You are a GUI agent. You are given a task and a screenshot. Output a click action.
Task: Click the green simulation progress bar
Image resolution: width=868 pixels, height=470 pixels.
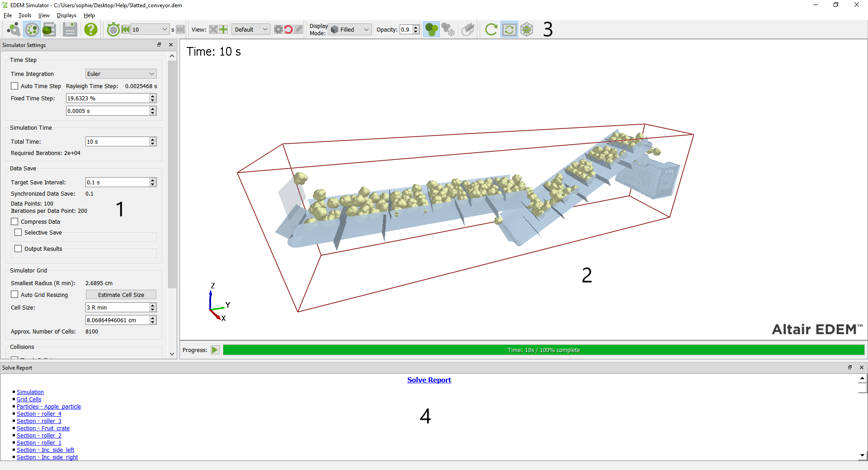tap(543, 350)
